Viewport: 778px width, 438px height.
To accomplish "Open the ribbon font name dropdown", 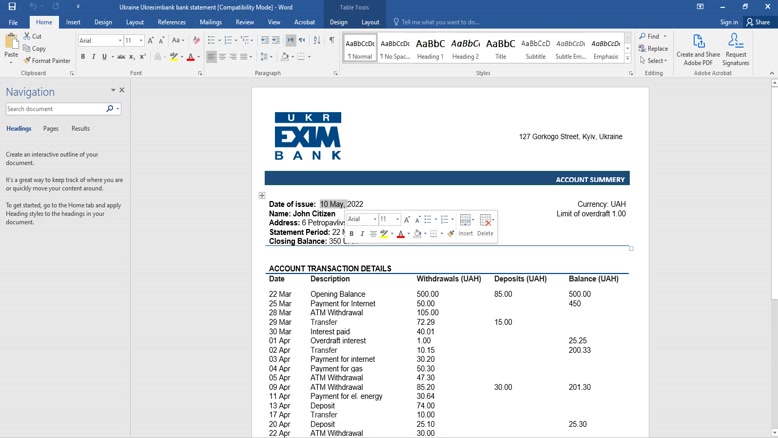I will [119, 41].
